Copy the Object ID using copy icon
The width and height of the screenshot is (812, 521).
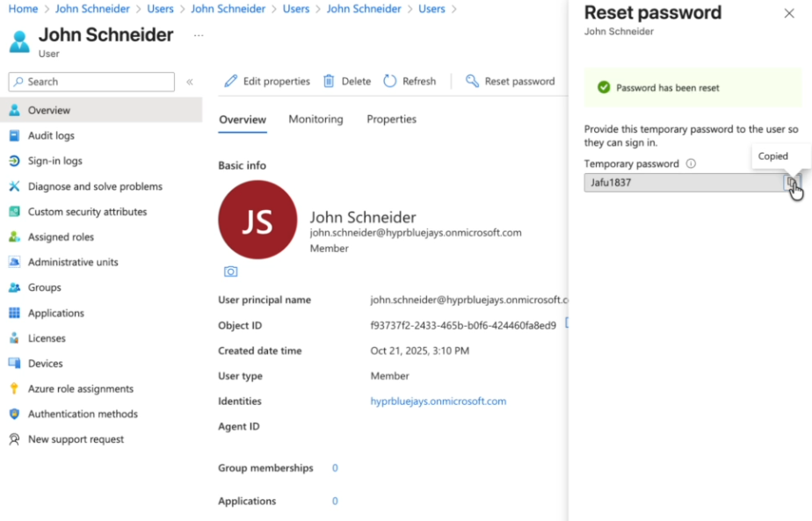(566, 324)
